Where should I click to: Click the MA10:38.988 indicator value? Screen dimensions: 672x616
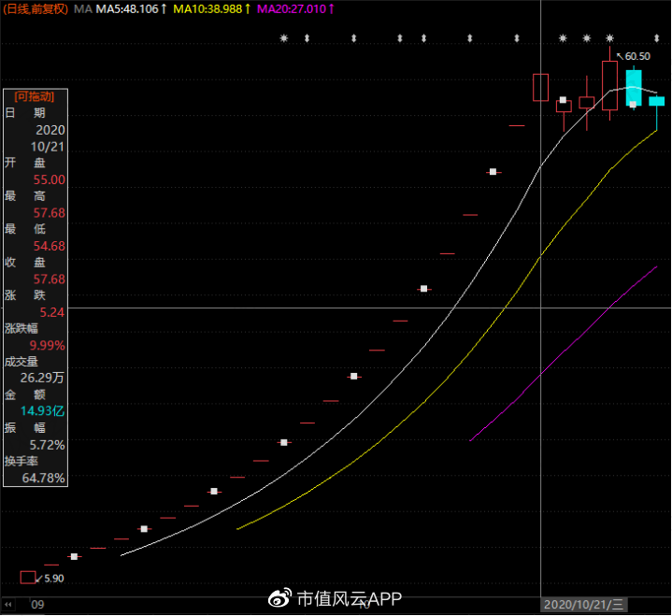coord(212,9)
